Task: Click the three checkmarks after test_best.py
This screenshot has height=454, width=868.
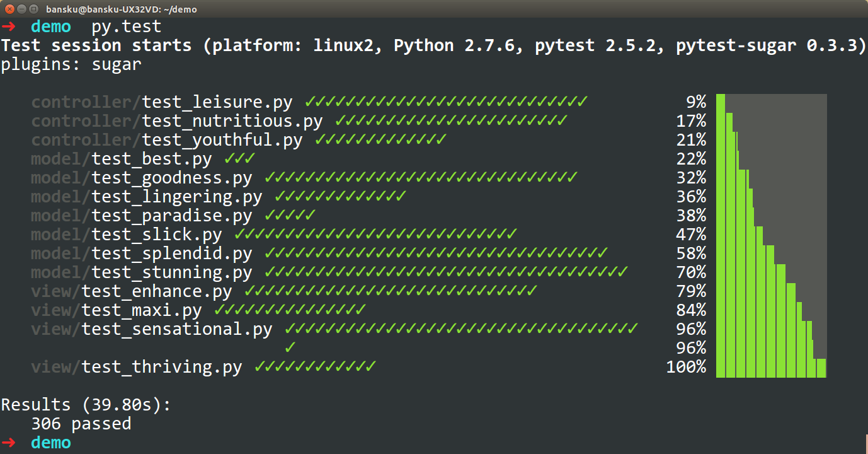Action: (x=239, y=158)
